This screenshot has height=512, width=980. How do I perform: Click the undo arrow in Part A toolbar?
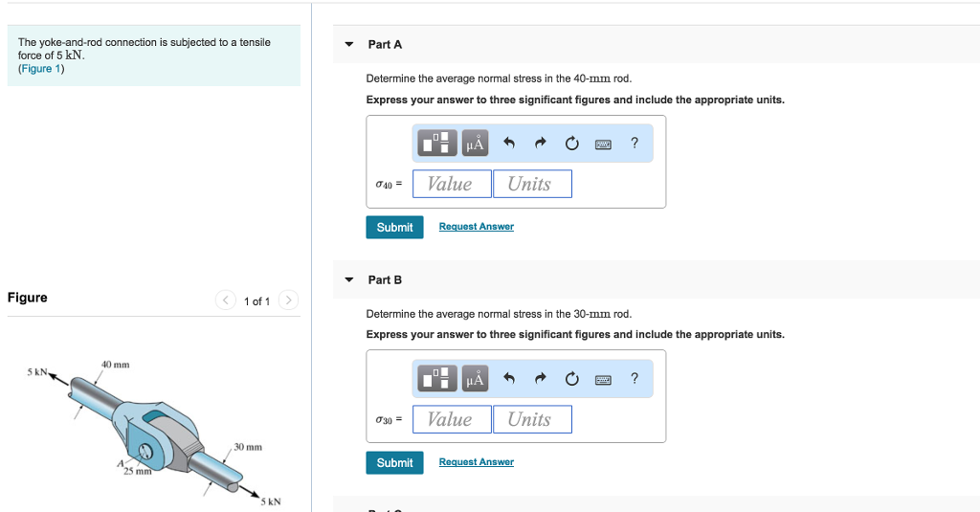click(x=510, y=145)
